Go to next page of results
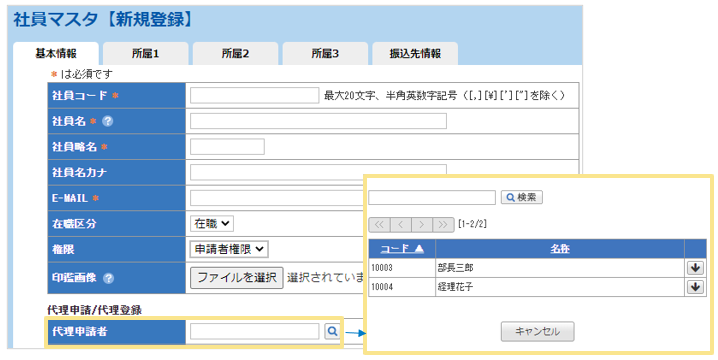 (422, 224)
